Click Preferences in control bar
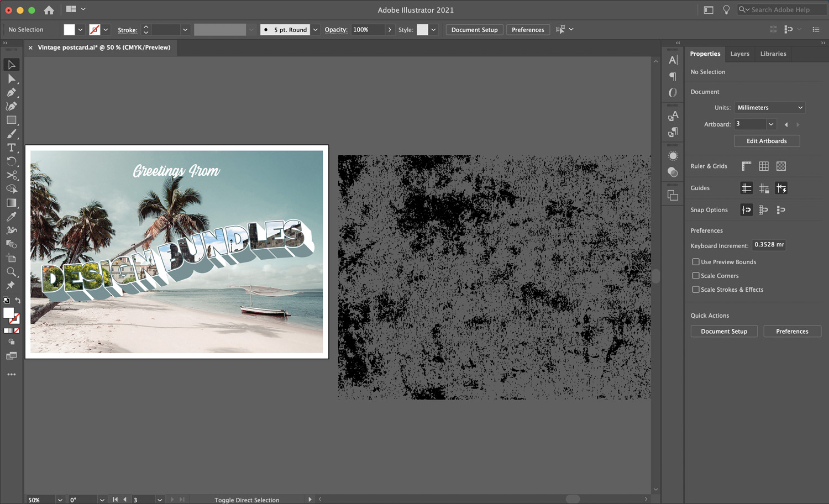The width and height of the screenshot is (829, 504). (528, 30)
